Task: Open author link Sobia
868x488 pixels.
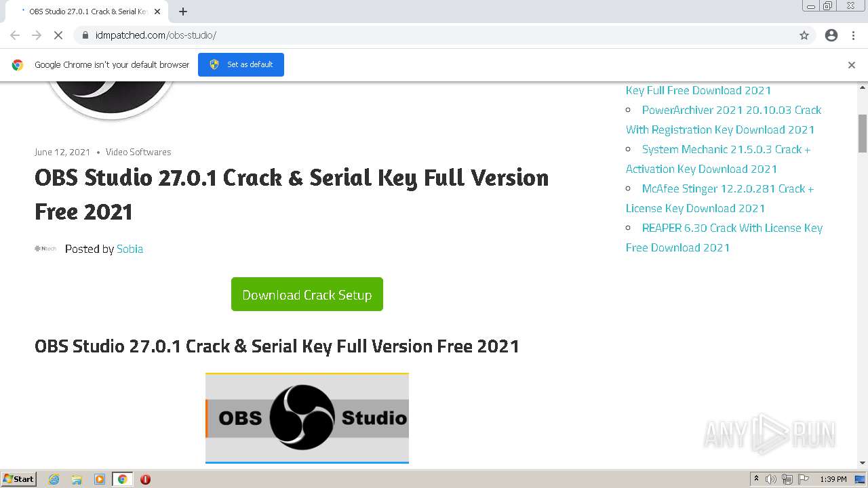Action: pos(130,249)
